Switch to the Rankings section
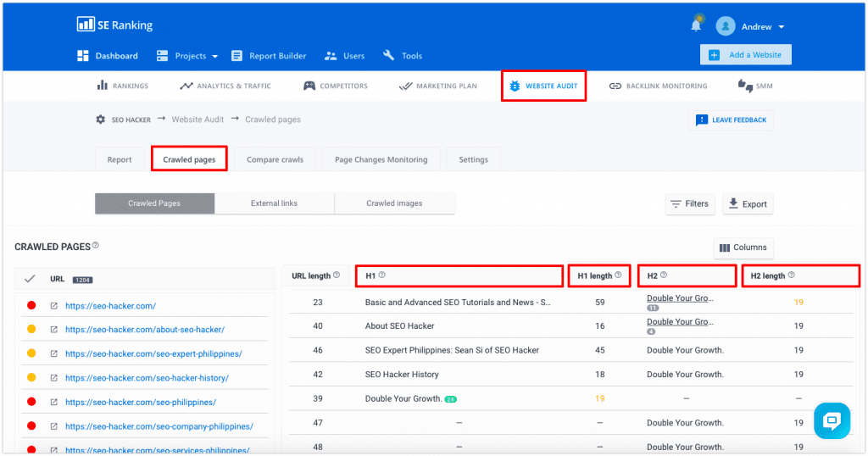 (x=123, y=86)
